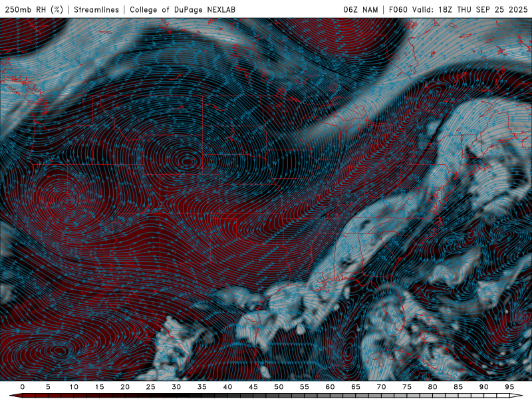This screenshot has width=532, height=399.
Task: Click the '25' label on the color scale
Action: 150,387
